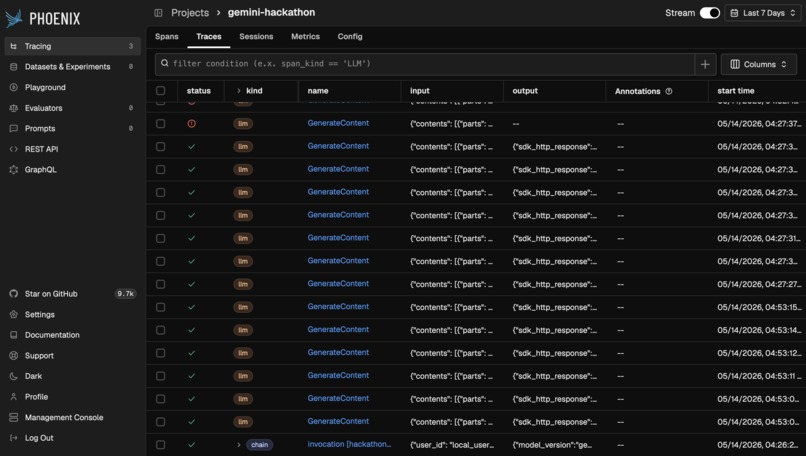Open GenerateContent trace at 04:27:37
Image resolution: width=806 pixels, height=456 pixels.
click(338, 123)
